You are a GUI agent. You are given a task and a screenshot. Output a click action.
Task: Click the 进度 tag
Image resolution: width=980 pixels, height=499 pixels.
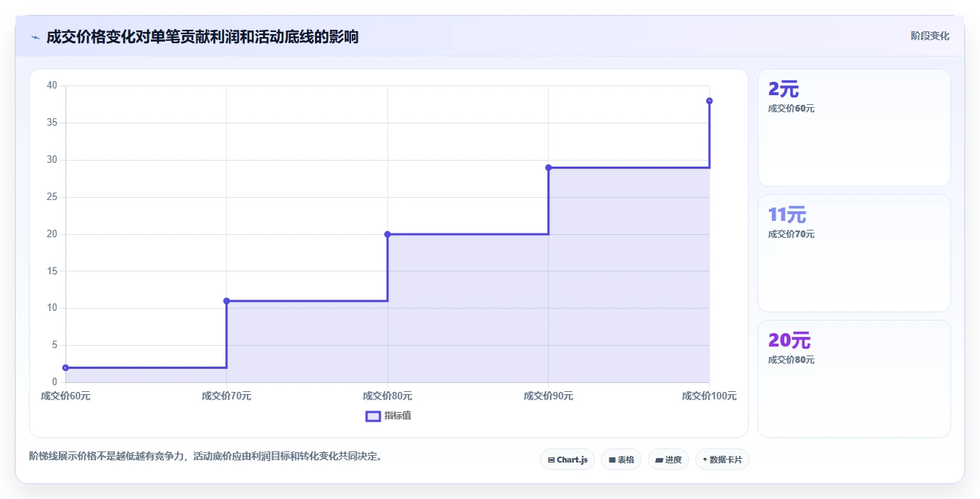(x=668, y=460)
